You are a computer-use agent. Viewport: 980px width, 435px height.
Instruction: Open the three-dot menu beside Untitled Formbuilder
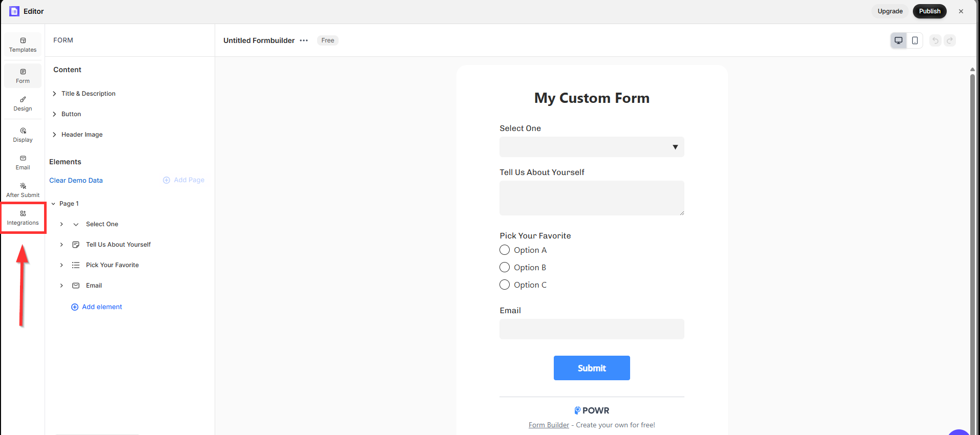coord(304,40)
